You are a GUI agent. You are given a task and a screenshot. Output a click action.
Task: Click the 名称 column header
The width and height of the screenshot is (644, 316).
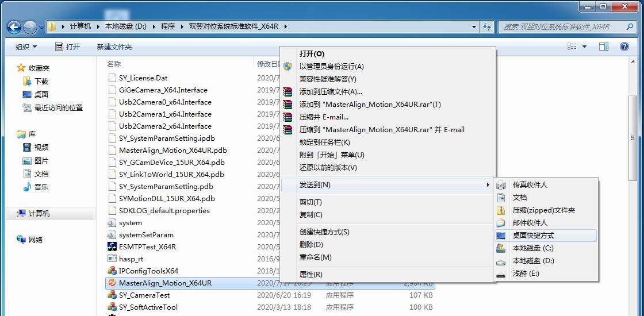point(114,64)
